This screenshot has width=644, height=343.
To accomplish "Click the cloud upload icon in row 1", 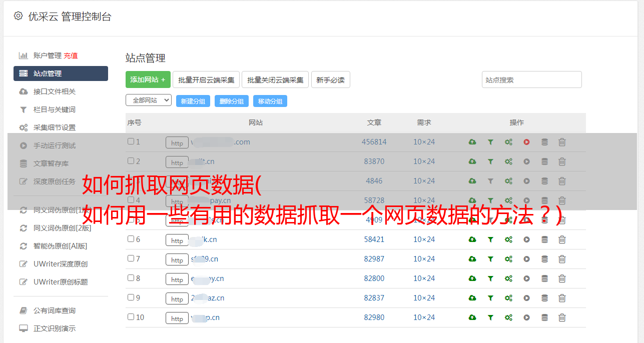I will click(x=472, y=142).
